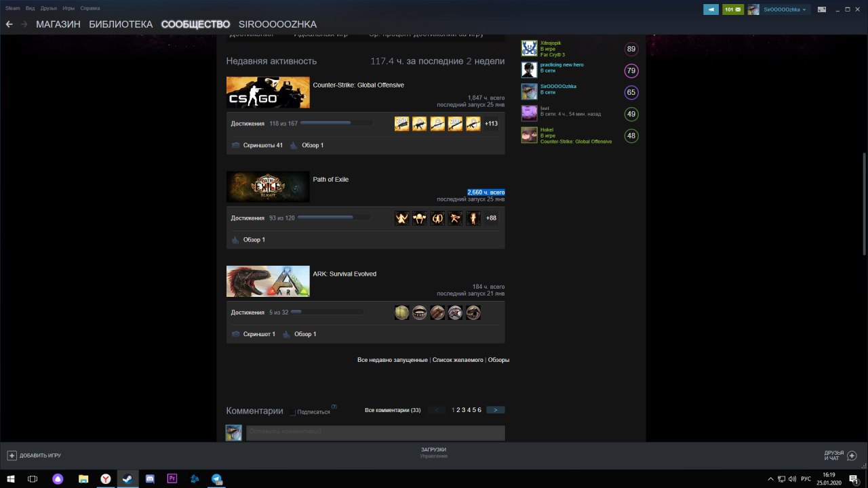The width and height of the screenshot is (868, 488).
Task: Go to comments page 2
Action: 458,410
